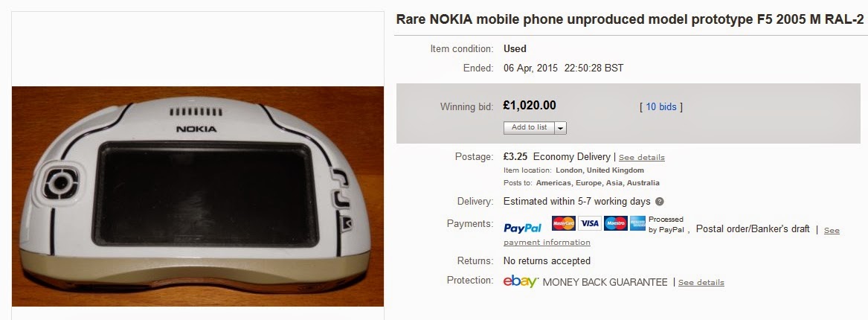Click the Maestro card icon
Screen dimensions: 868x320
click(614, 223)
